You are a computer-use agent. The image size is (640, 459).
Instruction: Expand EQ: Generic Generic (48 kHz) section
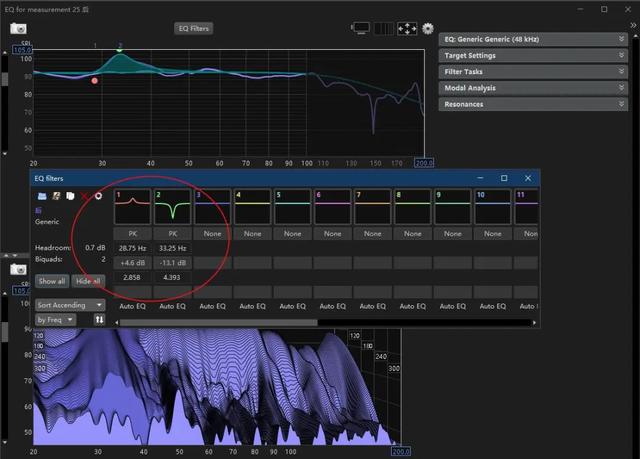(533, 39)
